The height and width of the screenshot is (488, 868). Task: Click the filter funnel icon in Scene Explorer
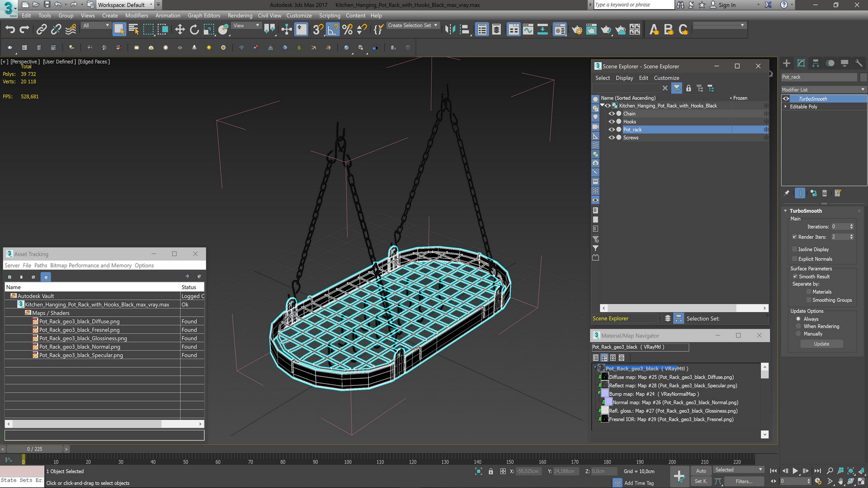677,89
